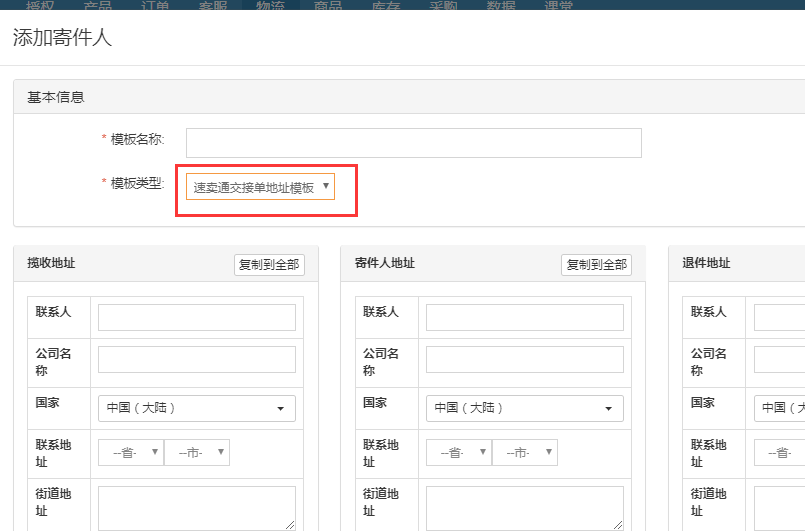Click the 寄件人地址 panel heading
The image size is (805, 531).
coord(385,263)
